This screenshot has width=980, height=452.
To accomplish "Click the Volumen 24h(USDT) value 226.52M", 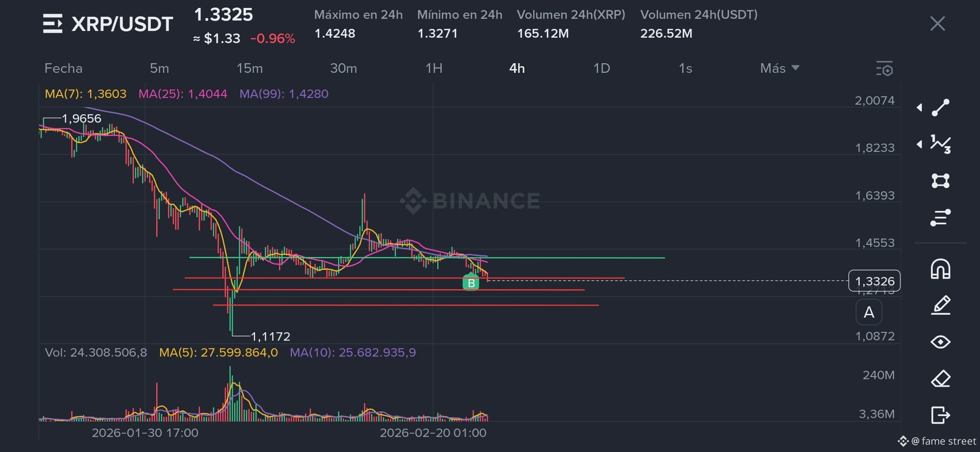I will point(666,33).
